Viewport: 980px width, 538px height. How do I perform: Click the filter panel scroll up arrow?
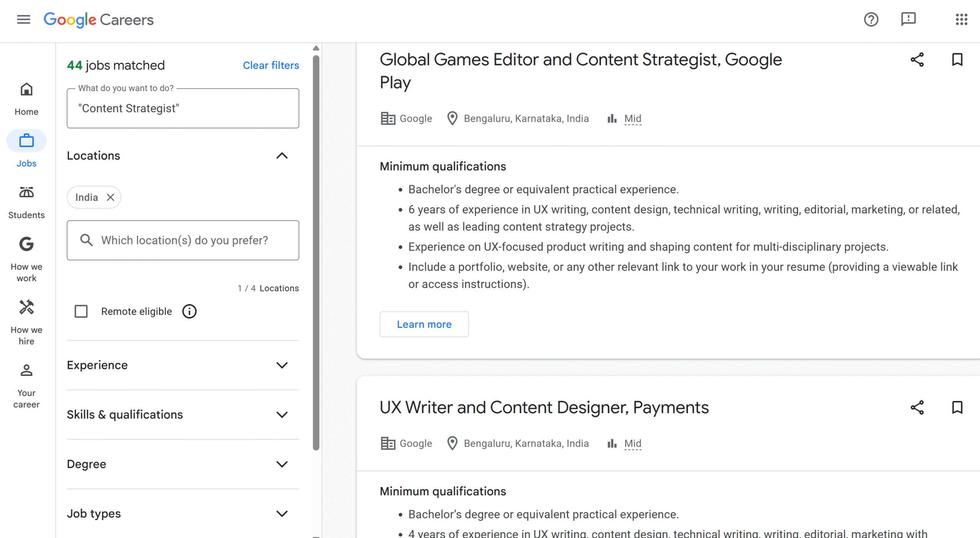[x=316, y=48]
